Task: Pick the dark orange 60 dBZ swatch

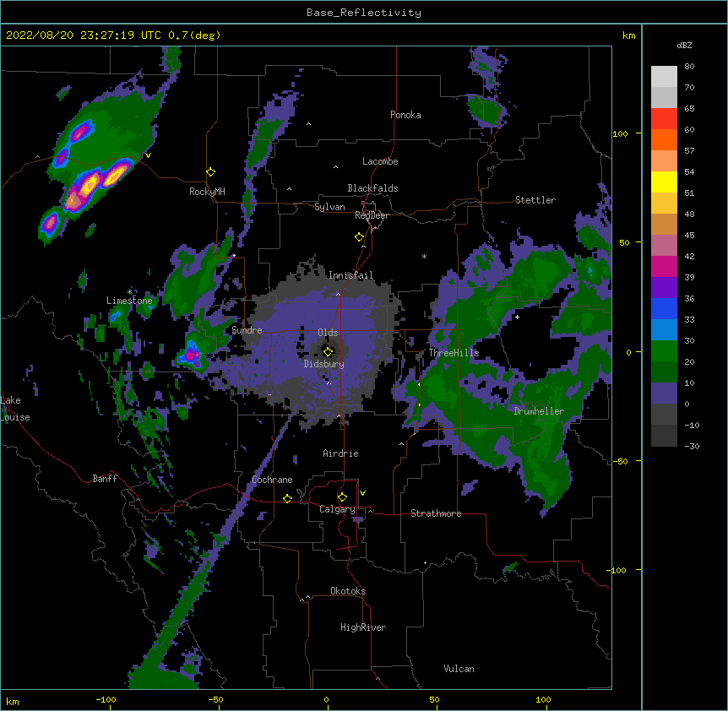Action: click(x=664, y=139)
